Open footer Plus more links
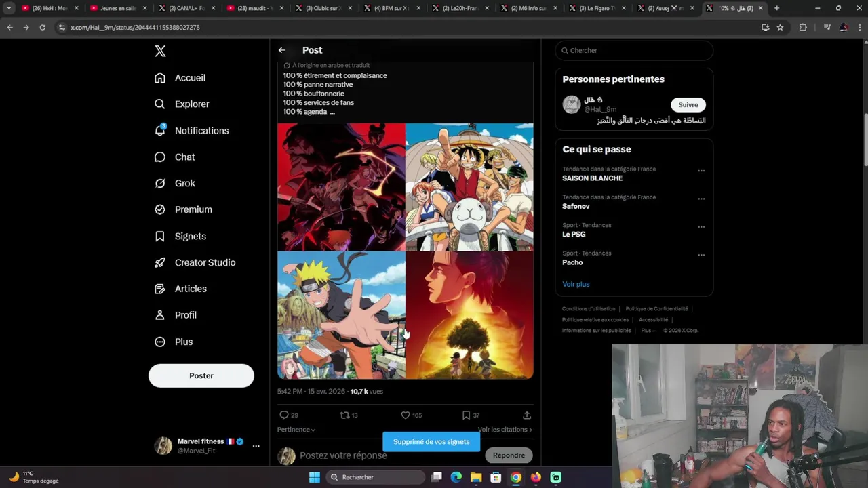The image size is (868, 488). coord(649,331)
